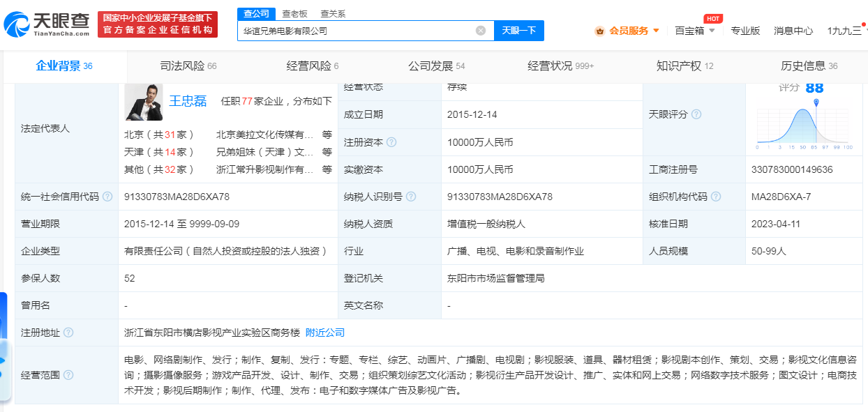Viewport: 868px width, 412px height.
Task: Open the 经营状况 section tab
Action: [x=561, y=66]
